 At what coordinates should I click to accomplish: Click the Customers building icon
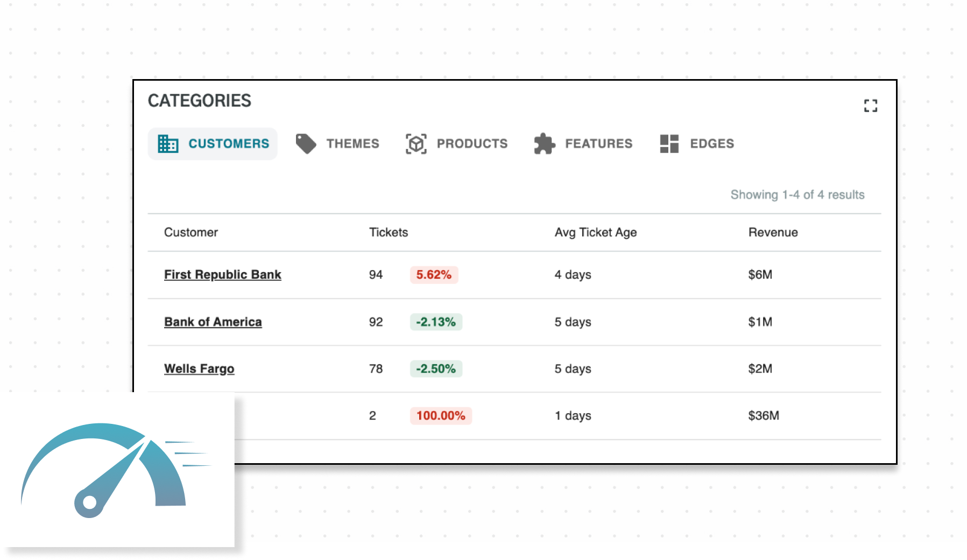[x=168, y=144]
